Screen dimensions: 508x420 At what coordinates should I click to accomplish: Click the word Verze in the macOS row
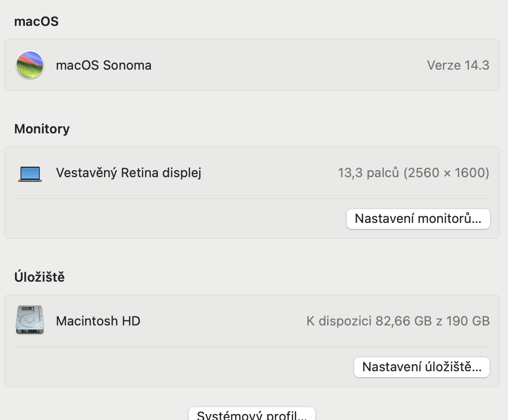[444, 65]
